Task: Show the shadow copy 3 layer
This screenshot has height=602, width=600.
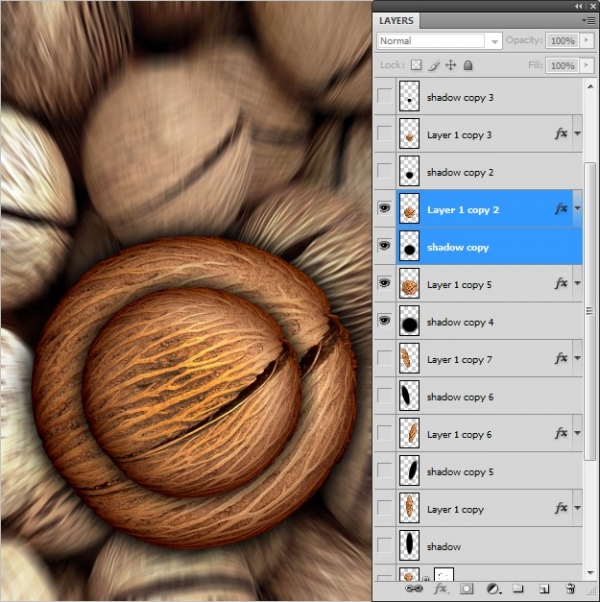Action: [x=385, y=96]
